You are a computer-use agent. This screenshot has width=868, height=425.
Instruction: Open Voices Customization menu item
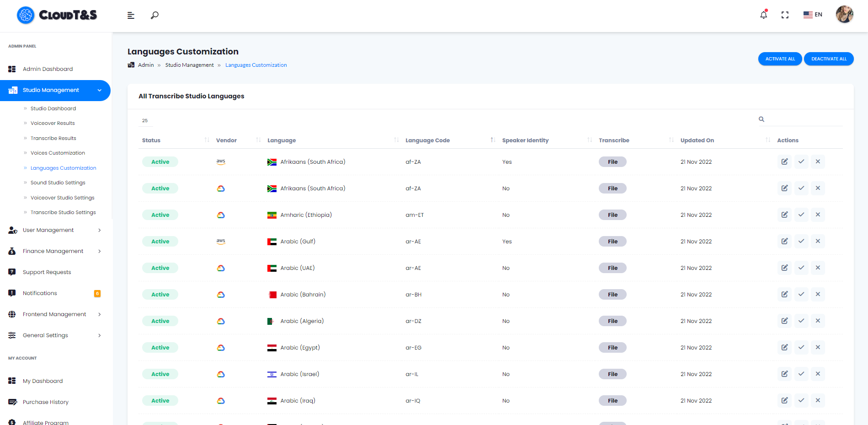click(58, 153)
